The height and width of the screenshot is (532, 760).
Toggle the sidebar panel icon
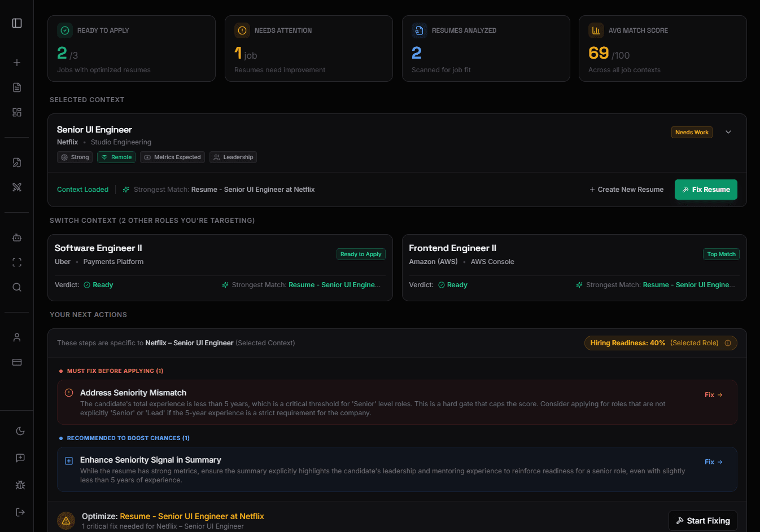coord(17,23)
